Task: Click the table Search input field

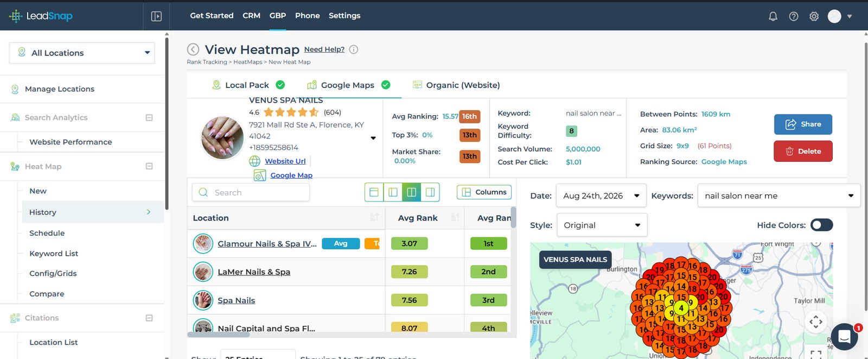Action: 251,192
